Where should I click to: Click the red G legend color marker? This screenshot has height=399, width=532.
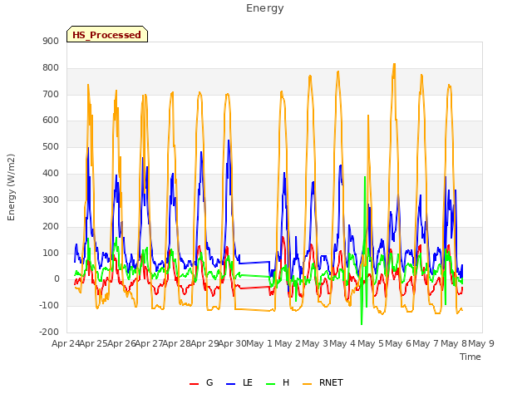click(194, 384)
